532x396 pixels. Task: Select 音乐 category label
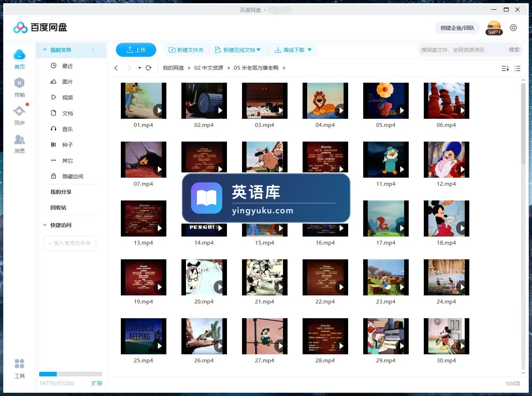point(68,129)
